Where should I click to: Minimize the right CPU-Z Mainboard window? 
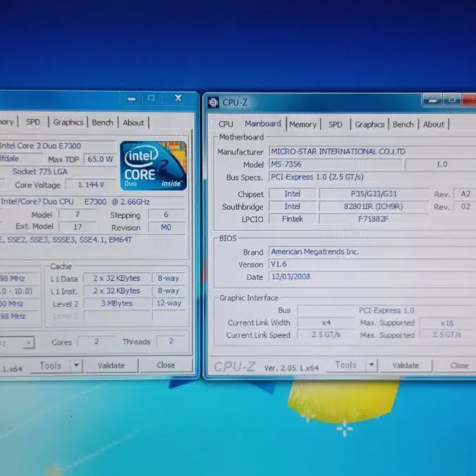point(432,100)
